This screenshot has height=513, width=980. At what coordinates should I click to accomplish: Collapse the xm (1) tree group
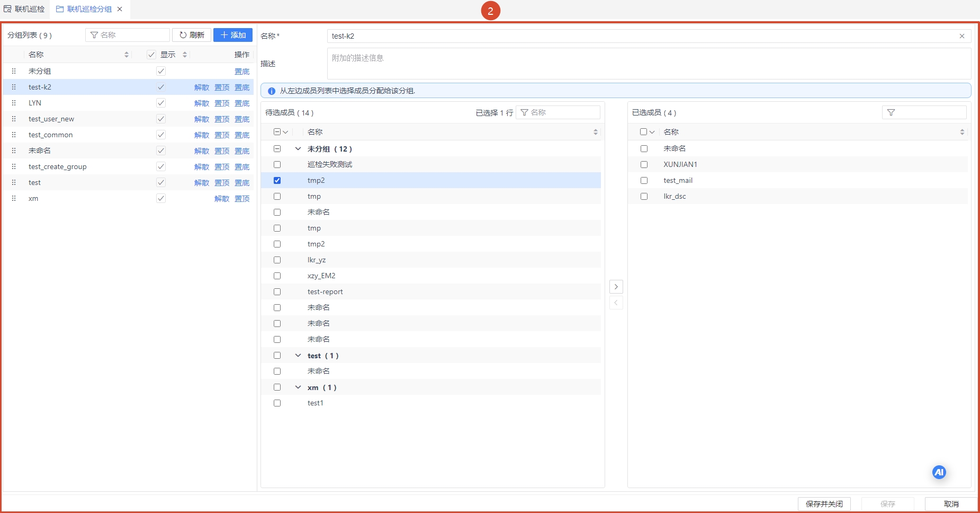[298, 387]
